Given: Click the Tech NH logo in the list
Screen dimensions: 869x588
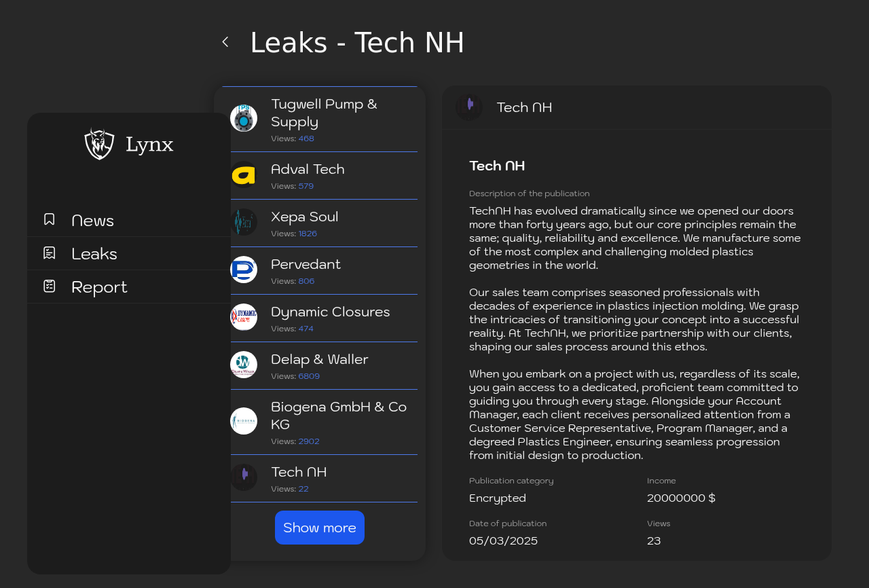Looking at the screenshot, I should pyautogui.click(x=244, y=477).
